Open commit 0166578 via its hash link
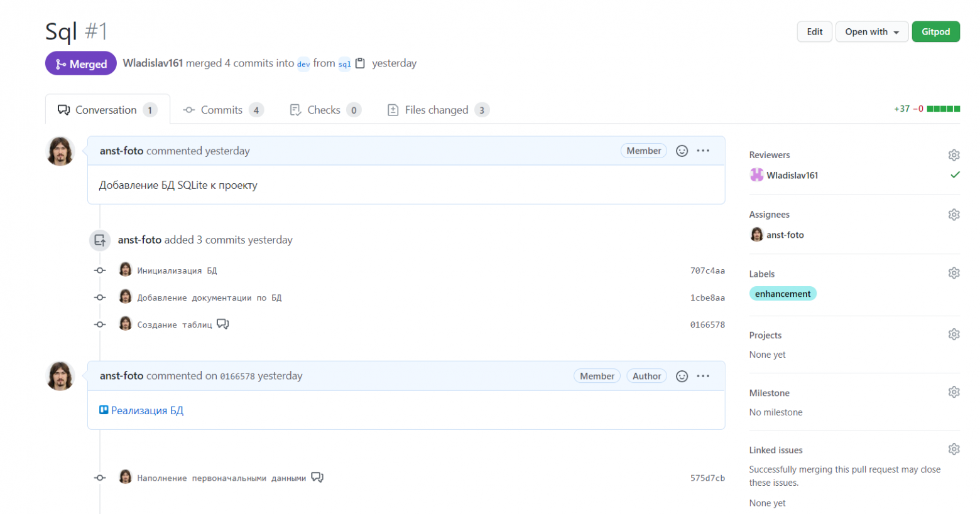Viewport: 980px width, 514px height. 708,324
